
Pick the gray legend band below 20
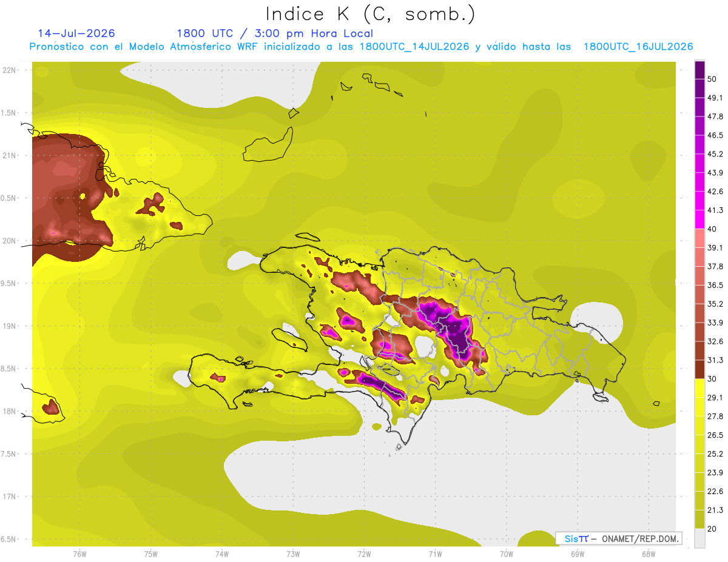[699, 538]
